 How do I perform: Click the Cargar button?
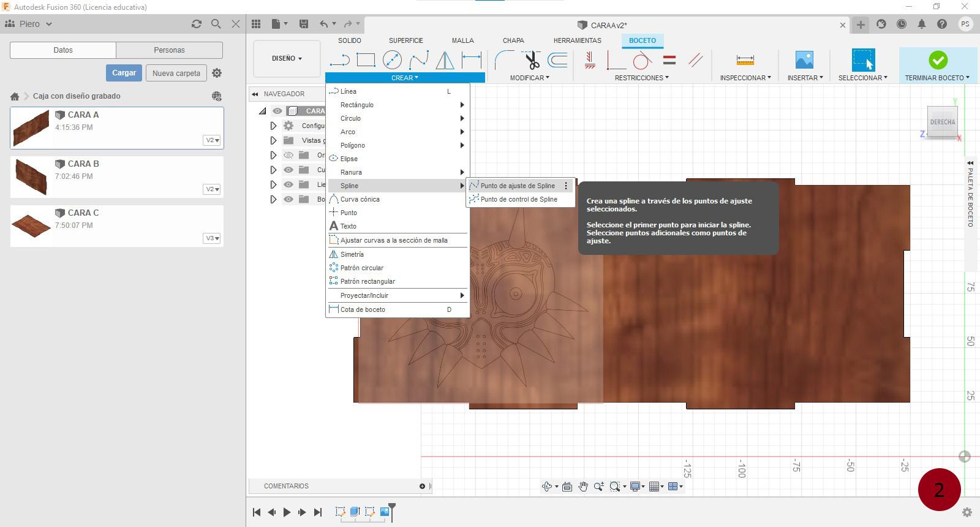click(x=124, y=73)
